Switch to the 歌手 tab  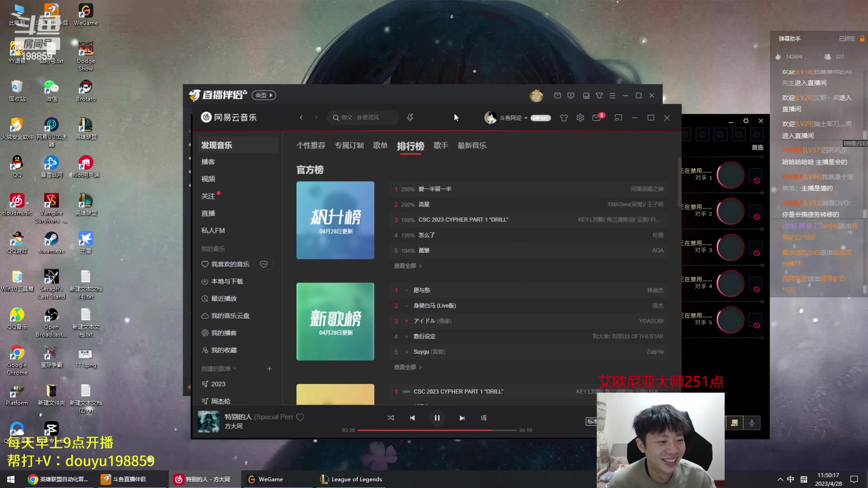pyautogui.click(x=441, y=145)
